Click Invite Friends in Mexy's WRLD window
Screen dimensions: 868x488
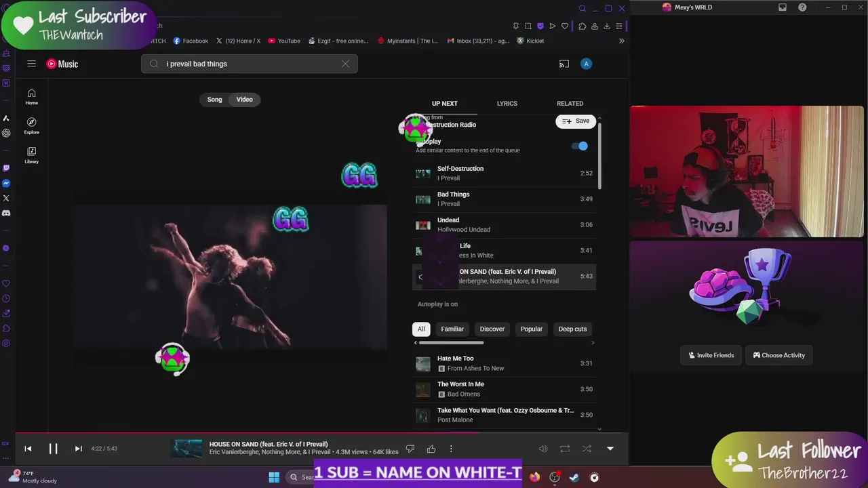pyautogui.click(x=711, y=355)
